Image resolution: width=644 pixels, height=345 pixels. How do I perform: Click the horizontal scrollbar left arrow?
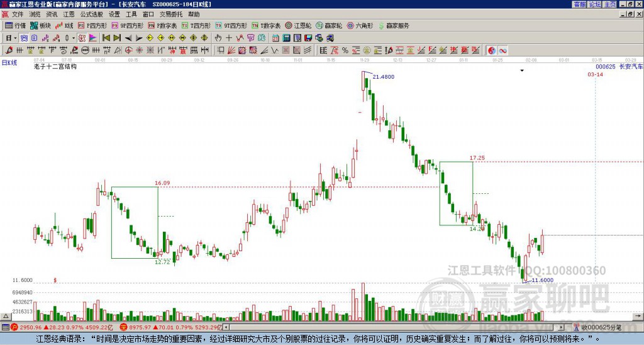tap(226, 327)
